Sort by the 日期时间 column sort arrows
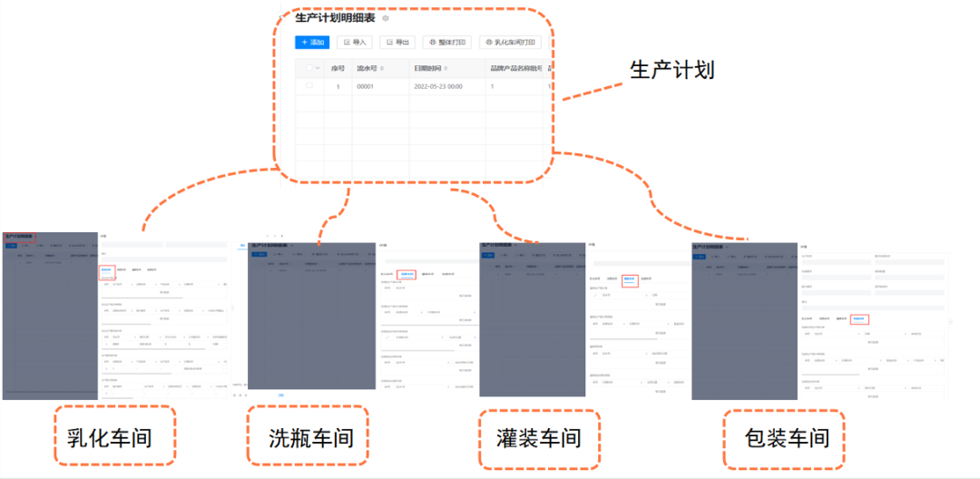The width and height of the screenshot is (980, 479). pyautogui.click(x=446, y=68)
